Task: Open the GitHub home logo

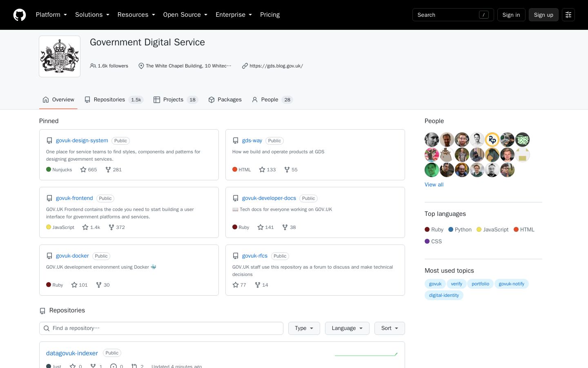Action: tap(20, 15)
